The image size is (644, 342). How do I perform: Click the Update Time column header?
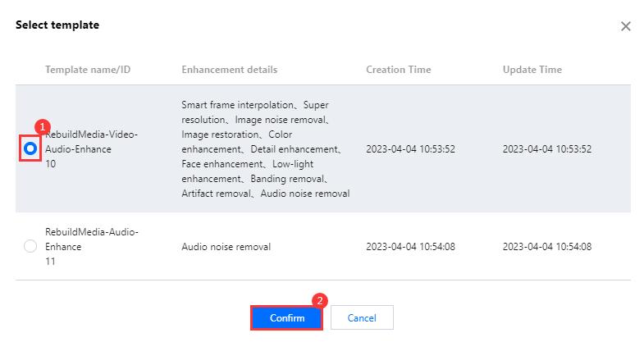(532, 69)
